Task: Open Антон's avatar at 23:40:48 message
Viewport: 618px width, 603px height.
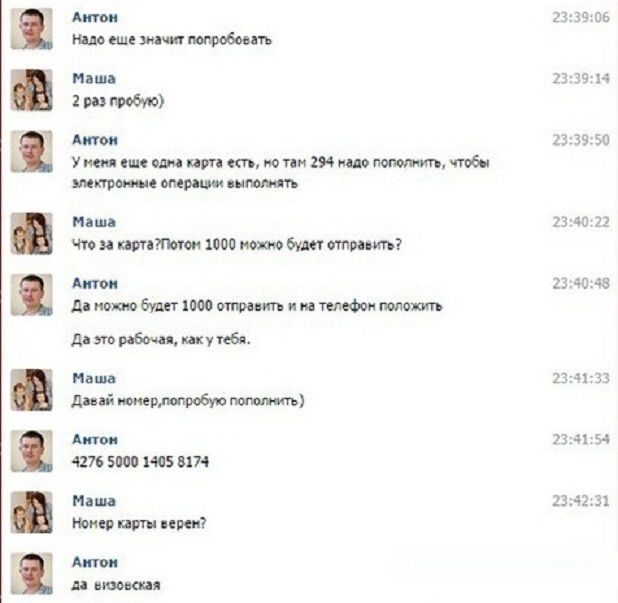Action: pos(31,295)
